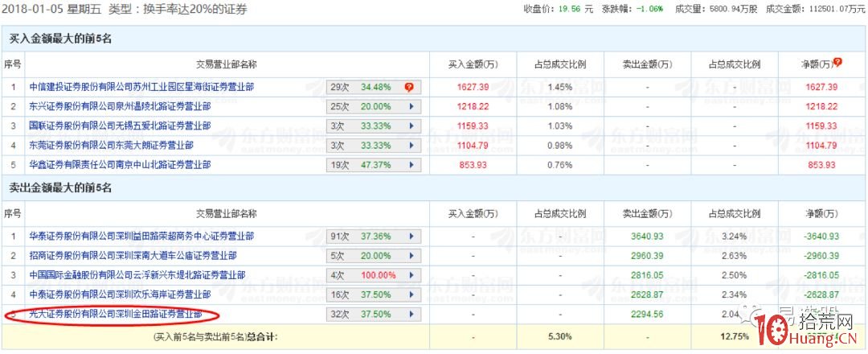868x354 pixels.
Task: Click the red question icon in 中信建投 row
Action: pos(409,87)
